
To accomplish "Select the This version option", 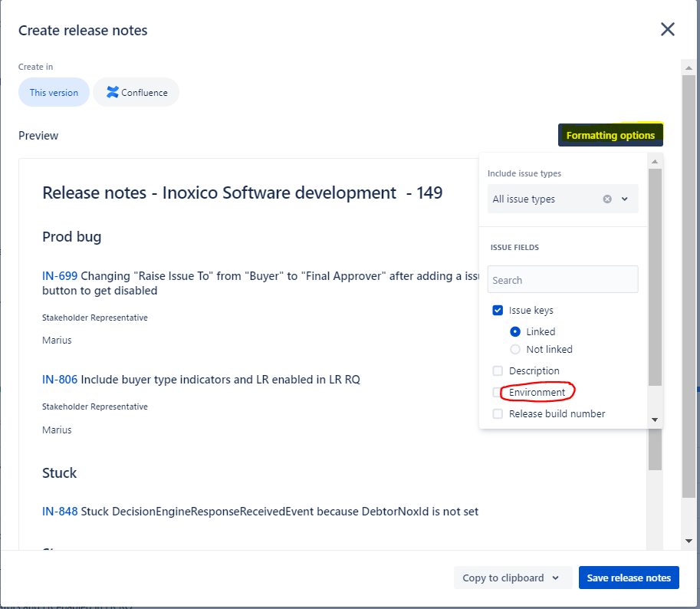I will point(54,92).
